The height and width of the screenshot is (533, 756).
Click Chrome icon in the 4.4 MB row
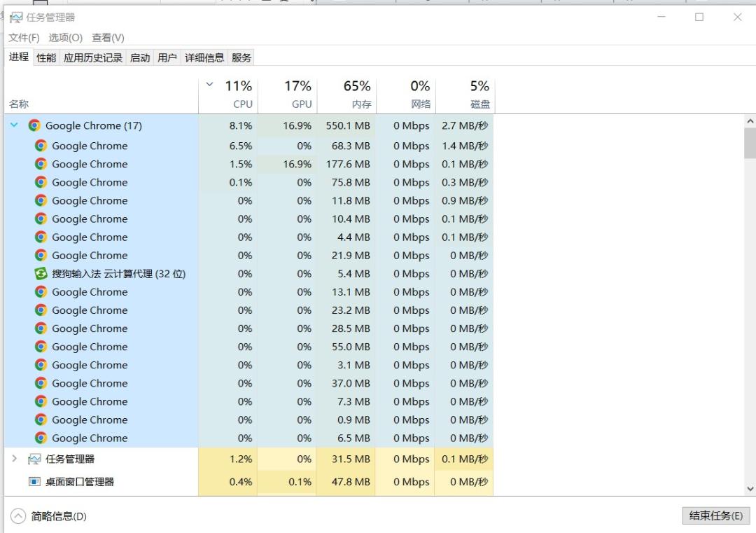(41, 237)
